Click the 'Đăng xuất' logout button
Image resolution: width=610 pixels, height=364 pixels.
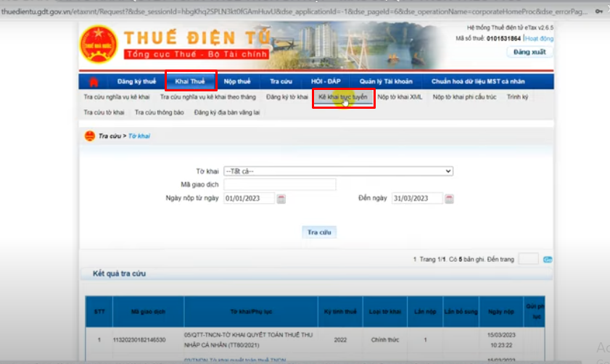click(529, 52)
